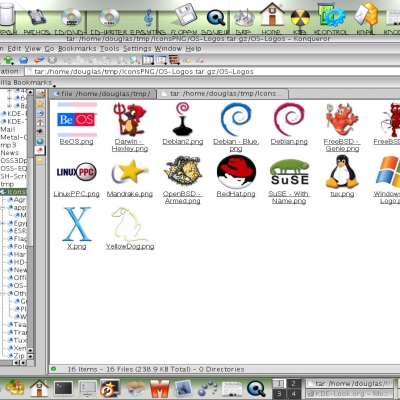This screenshot has width=400, height=400.
Task: Open the OpenBSD - Armed.png file
Action: point(183,180)
